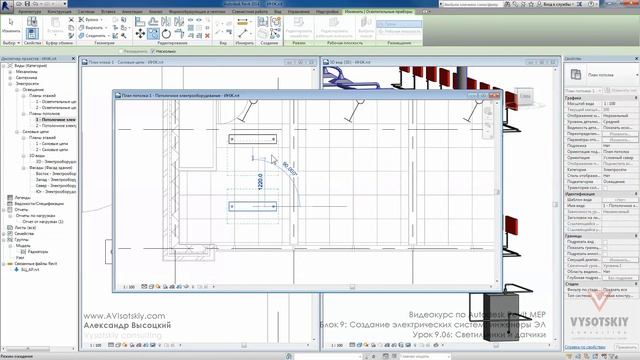The height and width of the screenshot is (360, 640).
Task: Close the Project Browser panel
Action: pyautogui.click(x=73, y=58)
